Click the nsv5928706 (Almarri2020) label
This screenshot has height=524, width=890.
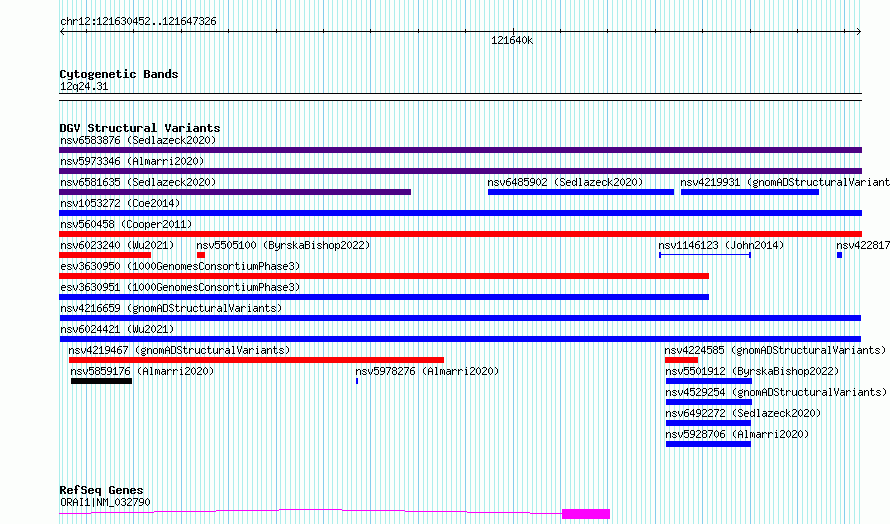(737, 434)
